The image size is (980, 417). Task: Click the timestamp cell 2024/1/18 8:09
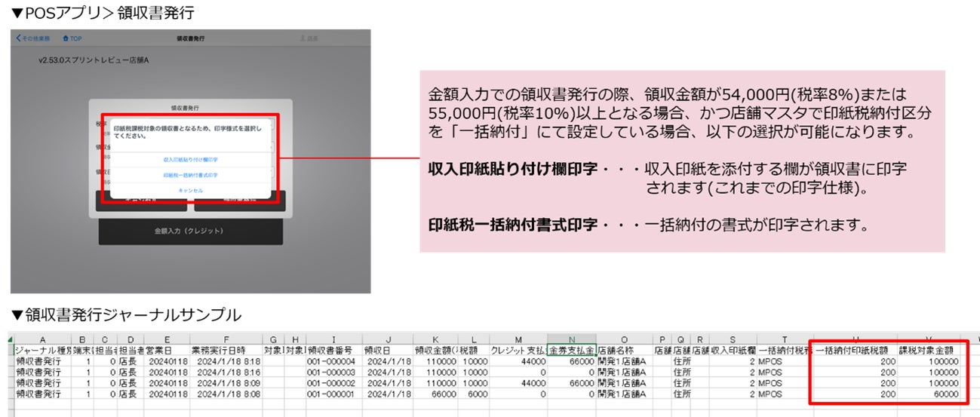[226, 382]
